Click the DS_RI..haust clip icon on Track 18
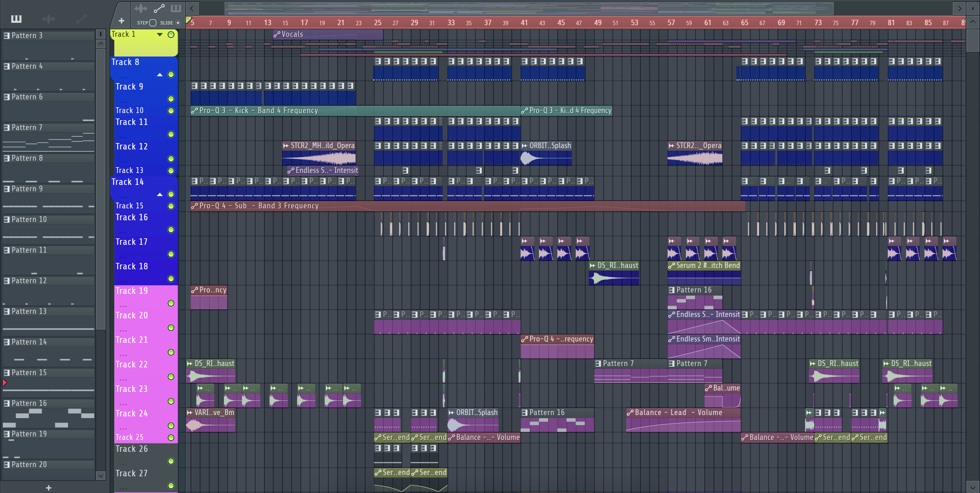 point(592,265)
